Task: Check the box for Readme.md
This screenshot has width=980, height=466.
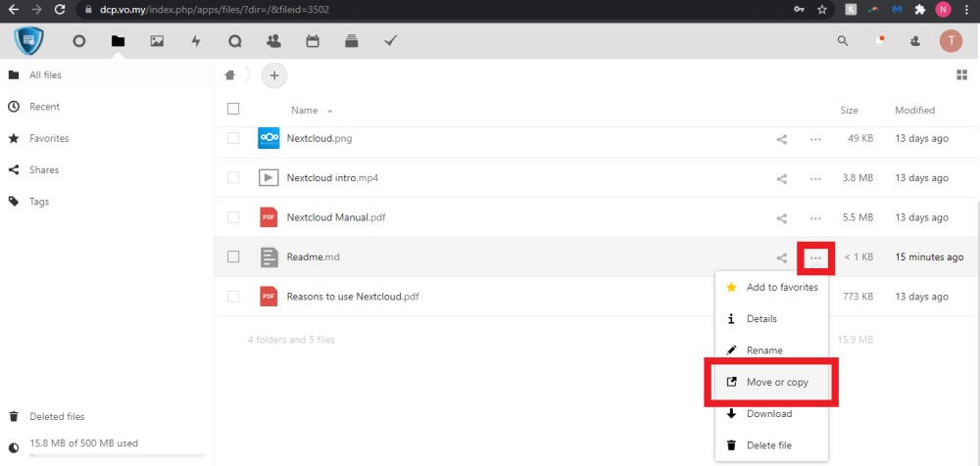Action: (x=233, y=256)
